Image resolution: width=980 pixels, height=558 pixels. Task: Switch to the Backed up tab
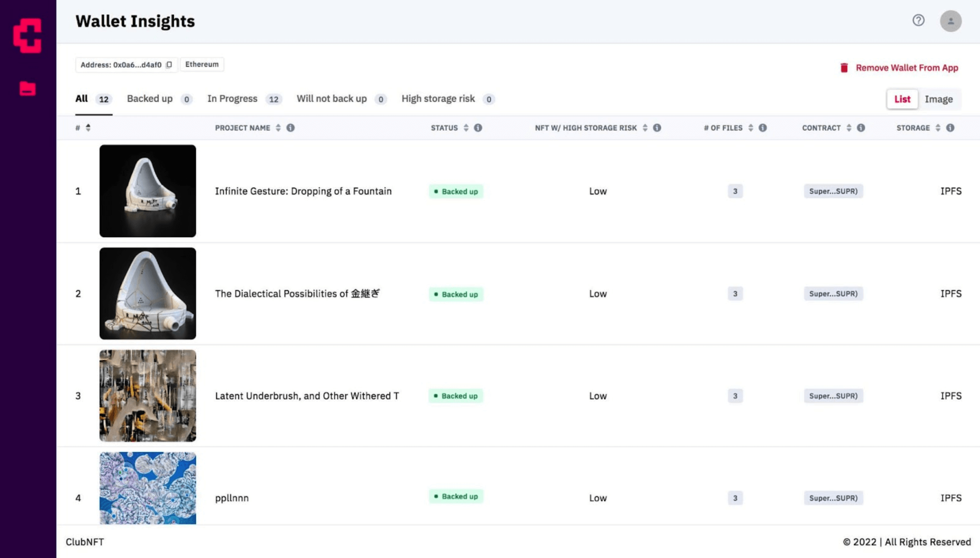pos(159,99)
